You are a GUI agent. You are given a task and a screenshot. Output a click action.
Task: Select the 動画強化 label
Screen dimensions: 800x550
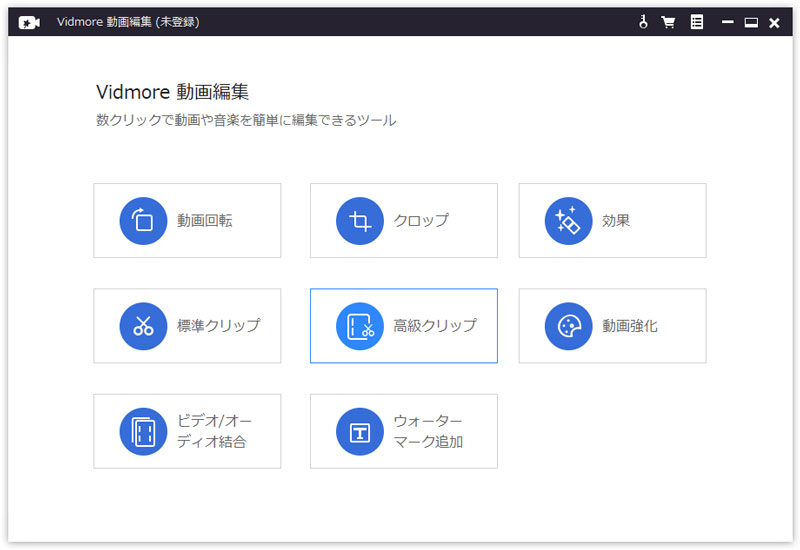tap(630, 326)
